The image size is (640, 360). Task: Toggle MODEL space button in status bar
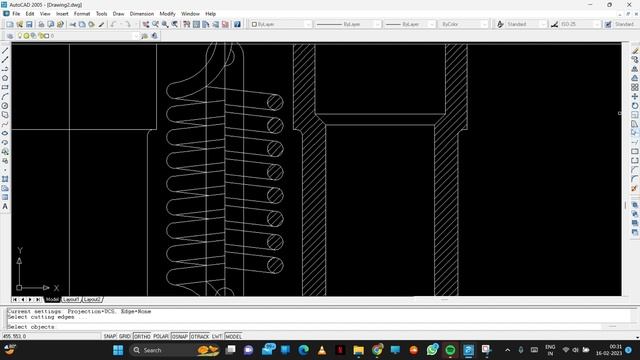click(x=233, y=336)
